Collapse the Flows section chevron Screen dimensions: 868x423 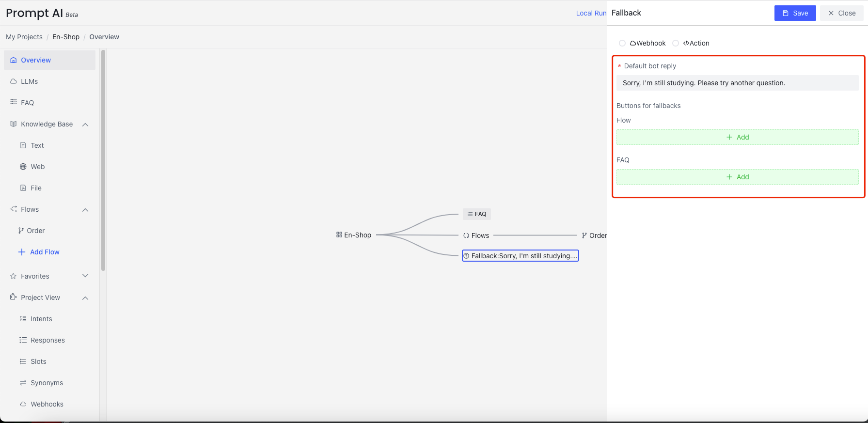[85, 210]
